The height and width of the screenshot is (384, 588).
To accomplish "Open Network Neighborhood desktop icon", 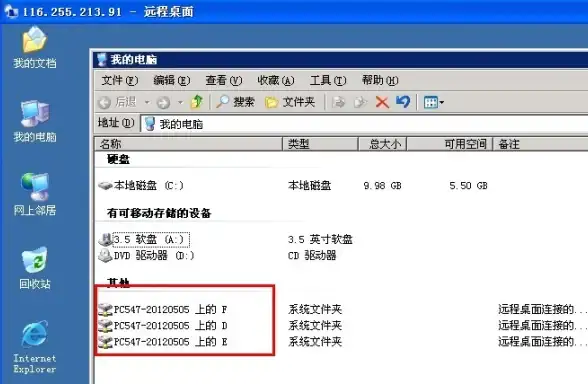I will 34,194.
